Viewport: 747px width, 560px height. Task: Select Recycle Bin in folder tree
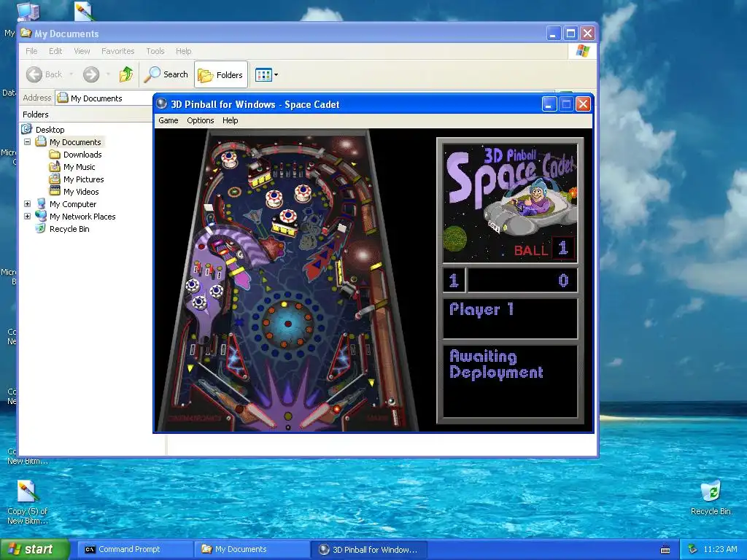point(69,228)
